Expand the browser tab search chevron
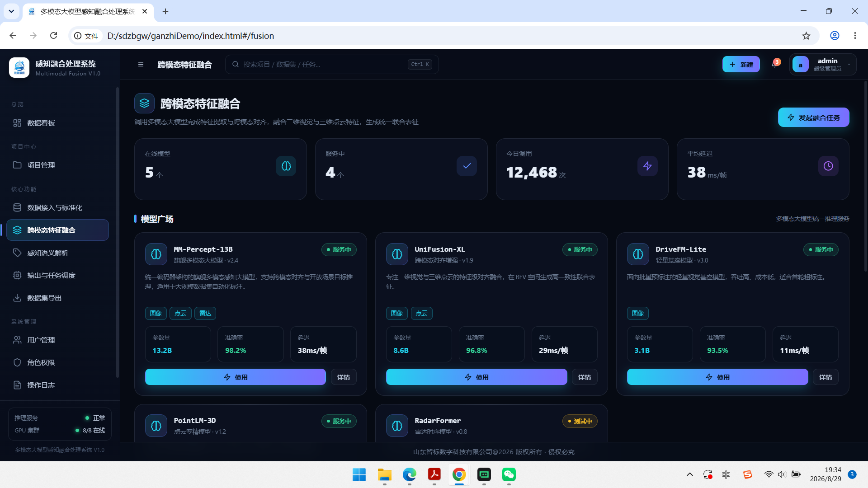Viewport: 868px width, 488px height. point(11,11)
